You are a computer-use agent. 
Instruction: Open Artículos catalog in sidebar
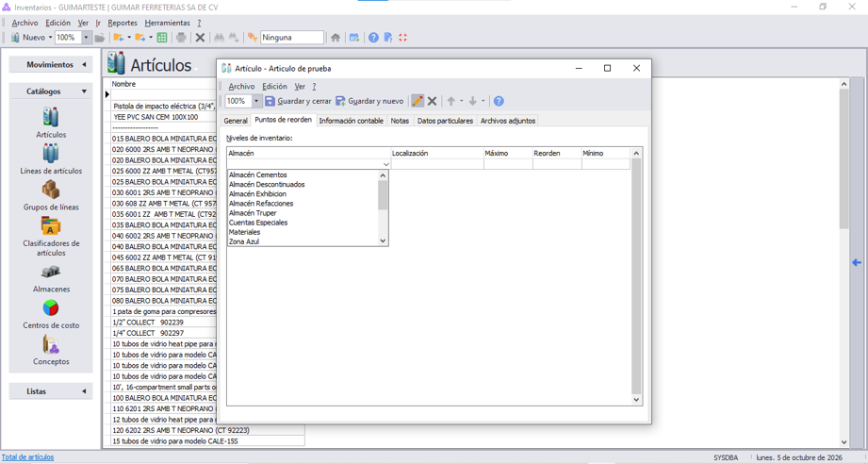point(51,123)
